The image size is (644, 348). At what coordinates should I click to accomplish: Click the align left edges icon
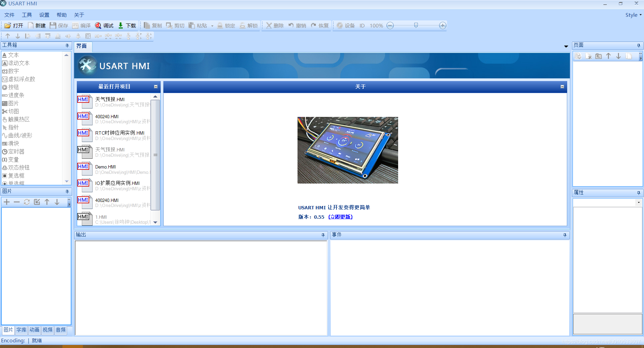point(28,36)
